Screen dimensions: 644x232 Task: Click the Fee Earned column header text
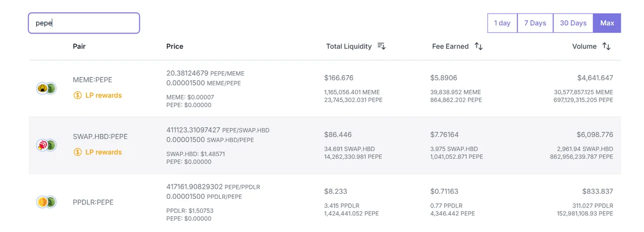click(450, 46)
